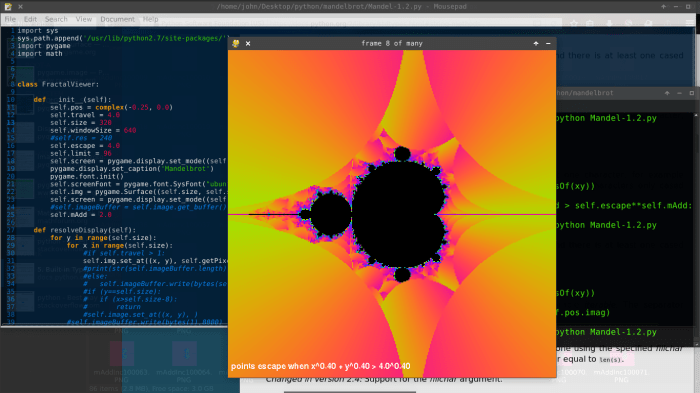Open the Help menu in Mousepad
The image size is (700, 393).
coord(150,19)
